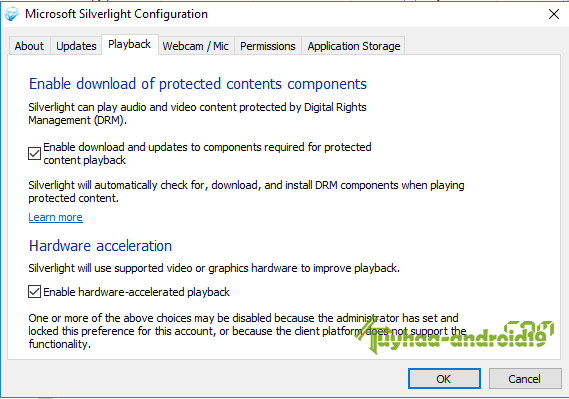Dismiss the dialog using Cancel

pyautogui.click(x=525, y=379)
